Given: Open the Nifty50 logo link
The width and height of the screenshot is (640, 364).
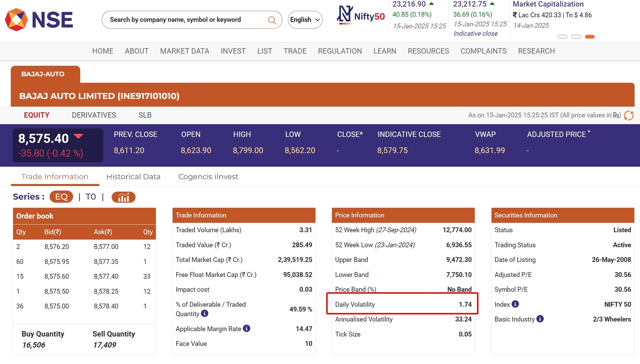Looking at the screenshot, I should 361,15.
